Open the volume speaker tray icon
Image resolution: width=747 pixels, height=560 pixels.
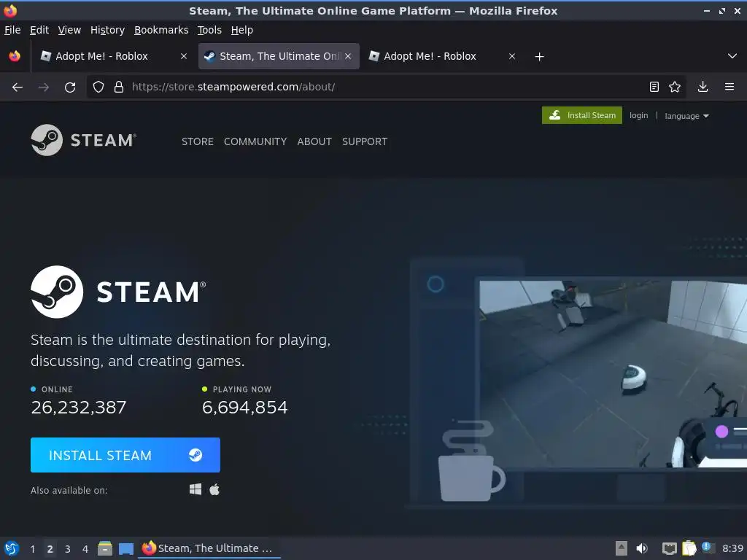point(642,548)
